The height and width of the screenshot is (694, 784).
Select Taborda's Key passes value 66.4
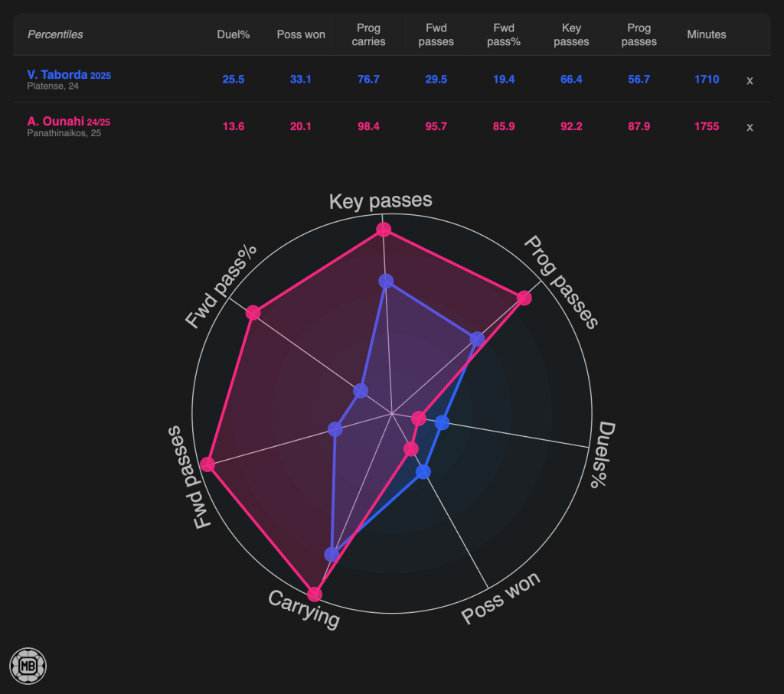[571, 80]
